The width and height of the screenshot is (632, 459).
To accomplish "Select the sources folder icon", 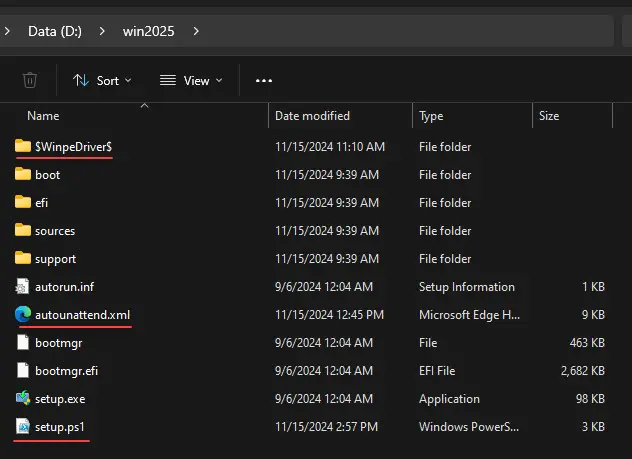I will tap(23, 231).
